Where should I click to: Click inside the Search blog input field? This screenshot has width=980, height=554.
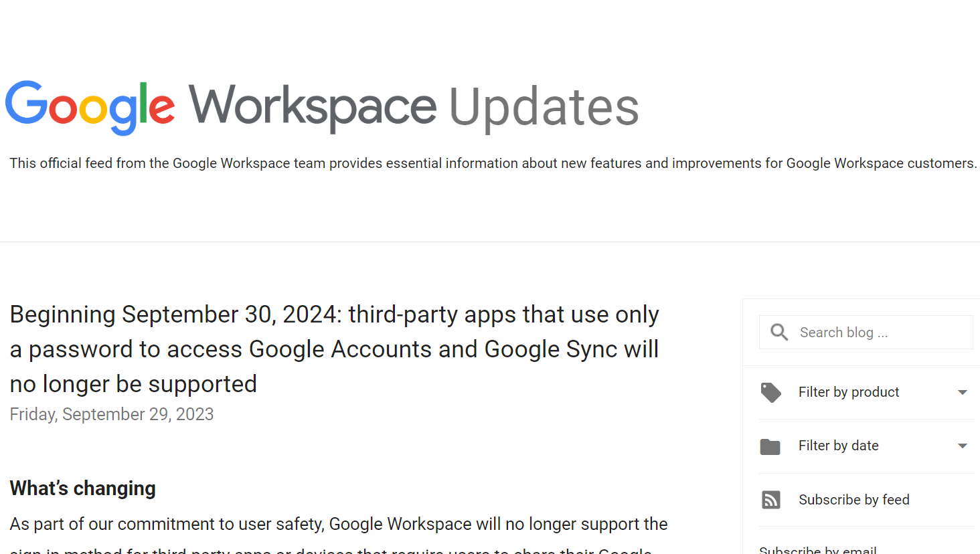870,332
